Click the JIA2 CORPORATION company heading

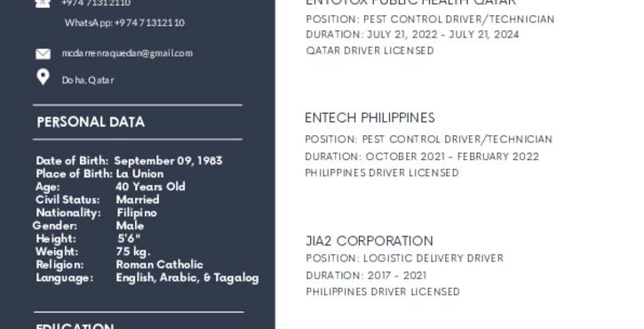(370, 241)
